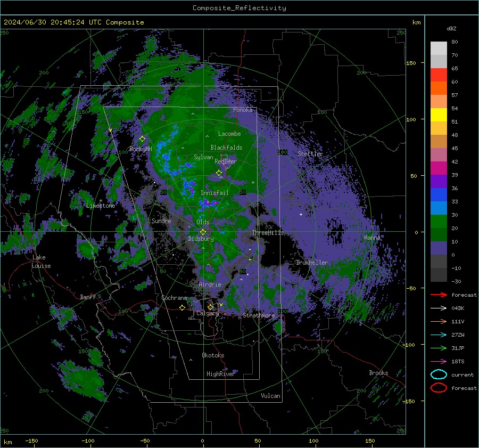Image resolution: width=479 pixels, height=448 pixels.
Task: Click the white plus marker west of Hanna
Action: [x=301, y=214]
